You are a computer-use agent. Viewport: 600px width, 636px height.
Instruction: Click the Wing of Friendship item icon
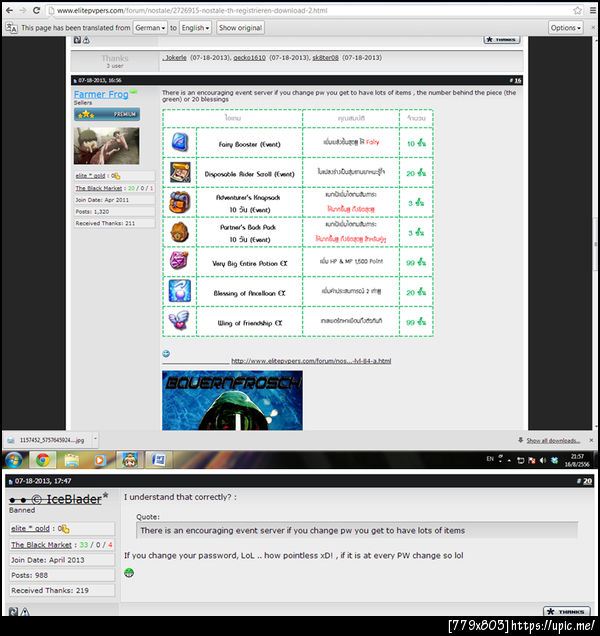(x=180, y=320)
